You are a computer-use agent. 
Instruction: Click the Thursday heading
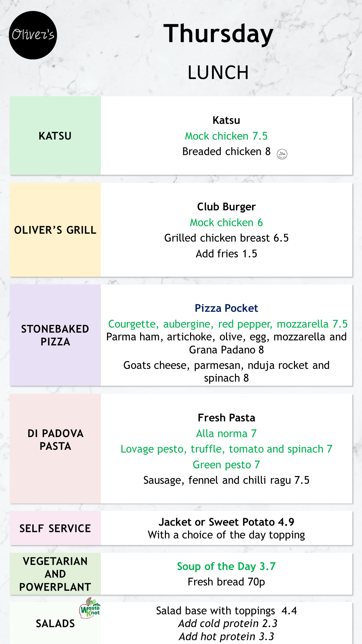tap(218, 34)
